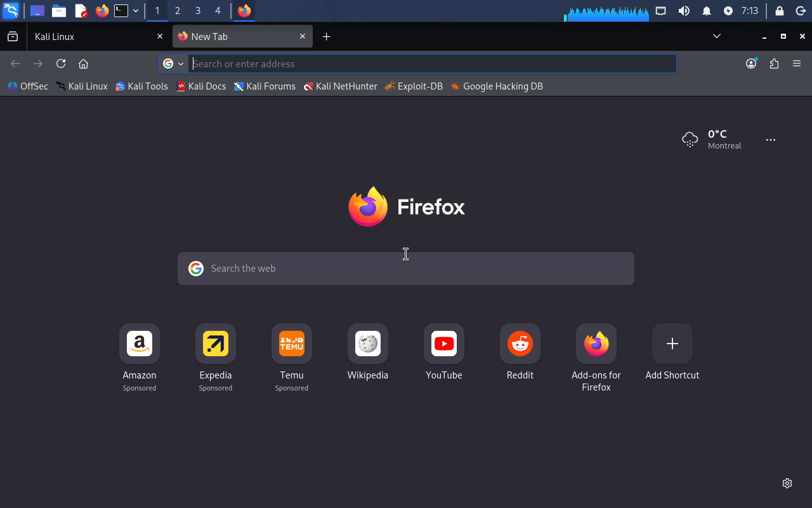The height and width of the screenshot is (508, 812).
Task: Open the Firefox hamburger application menu
Action: coord(797,63)
